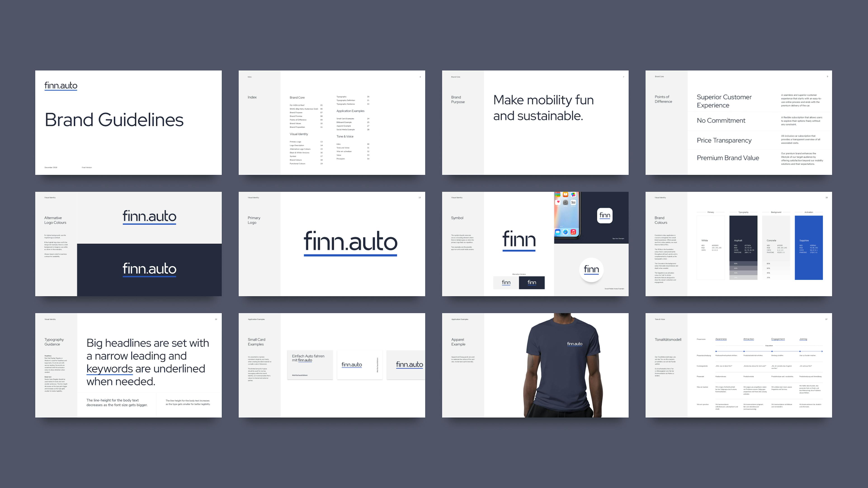Select the Small Card Examples slide
This screenshot has height=488, width=868.
coord(332,366)
